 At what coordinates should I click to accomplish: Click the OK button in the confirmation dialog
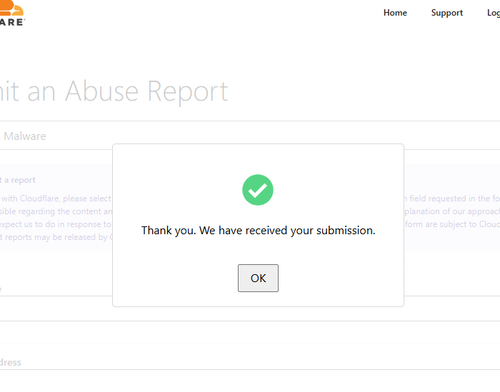(x=258, y=278)
